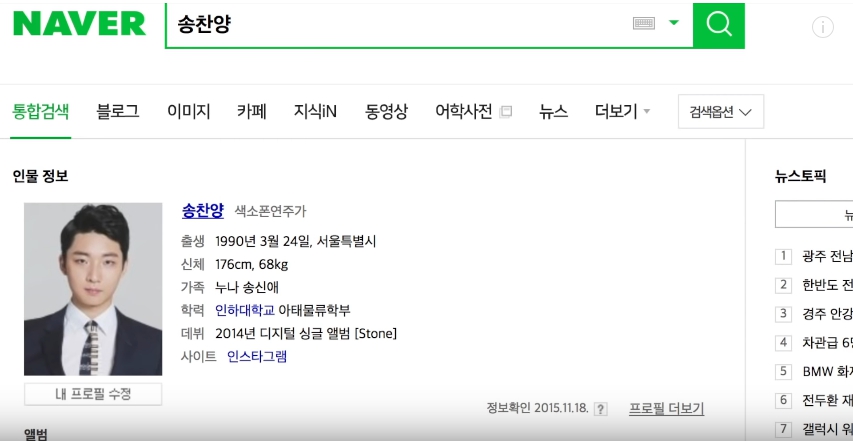
Task: Open the on-screen keyboard icon
Action: tap(644, 24)
